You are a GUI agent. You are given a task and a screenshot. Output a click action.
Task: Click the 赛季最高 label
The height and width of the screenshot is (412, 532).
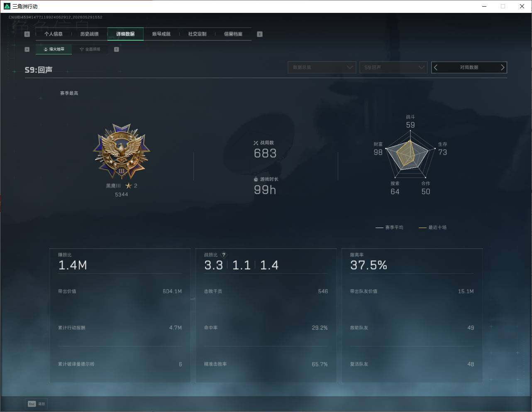(69, 93)
